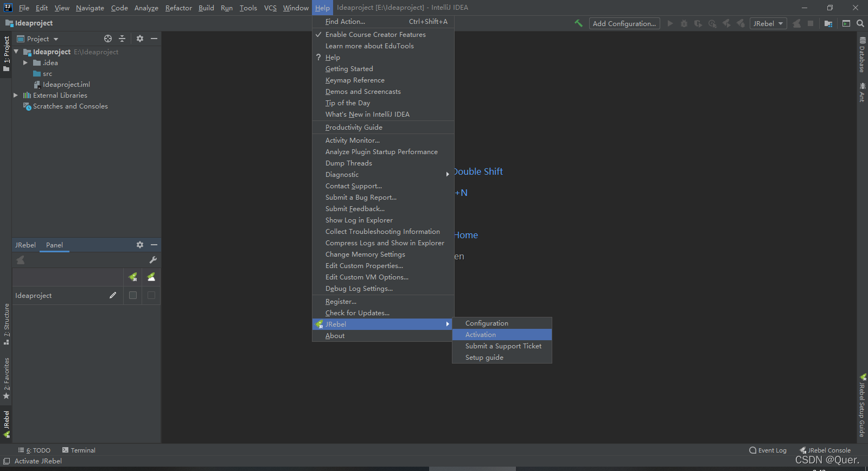Screen dimensions: 868x471
Task: Open the Terminal tool window
Action: [79, 450]
